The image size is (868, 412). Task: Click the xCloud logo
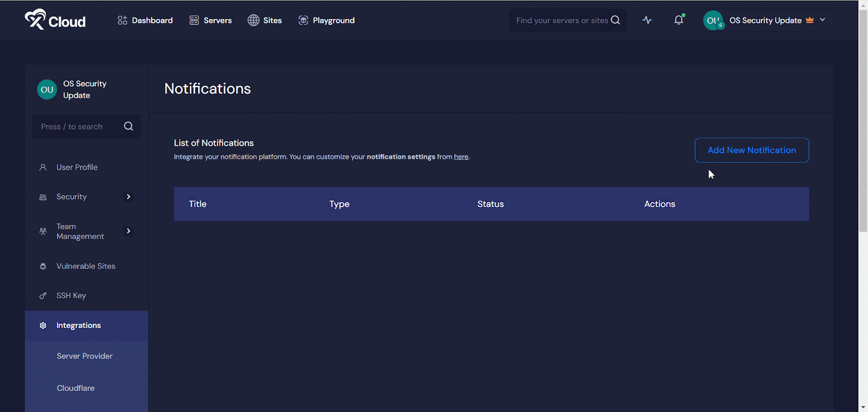(55, 20)
